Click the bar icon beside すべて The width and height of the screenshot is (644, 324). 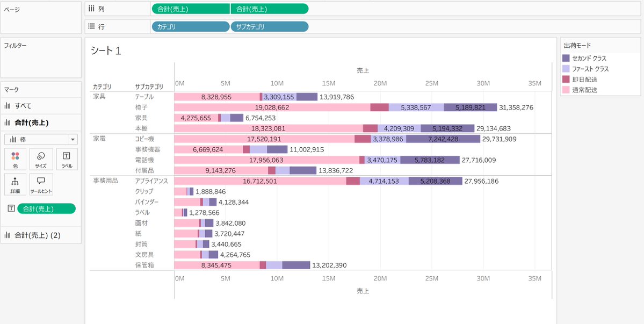click(8, 106)
